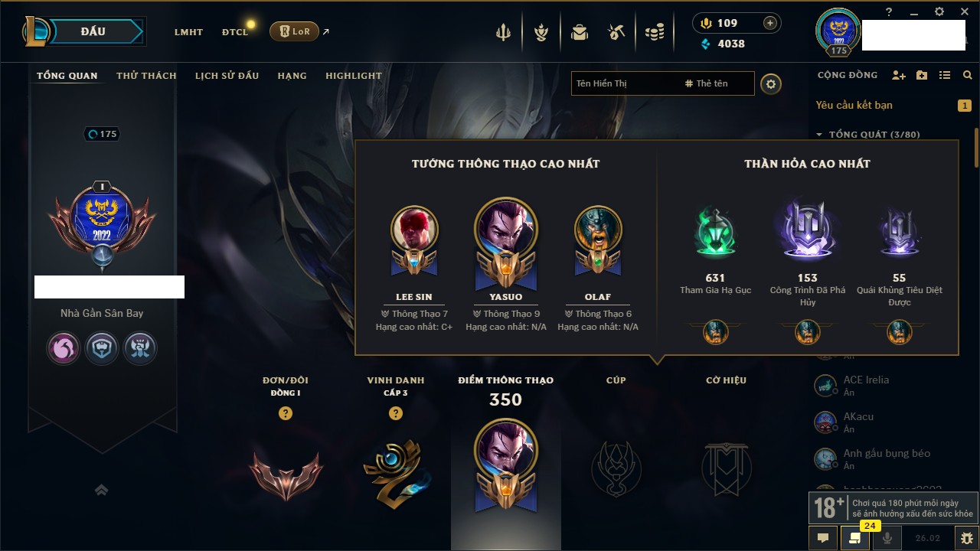Open the search settings gear icon
The height and width of the screenshot is (551, 980).
tap(771, 83)
